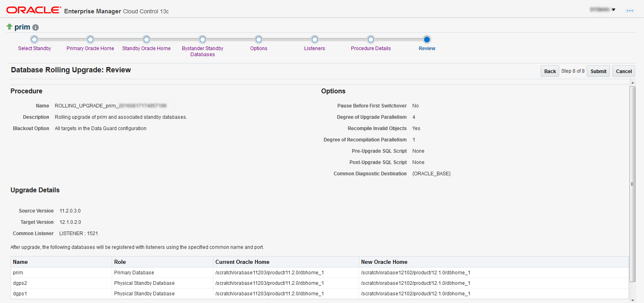Go to Procedure Details step link

[x=371, y=48]
